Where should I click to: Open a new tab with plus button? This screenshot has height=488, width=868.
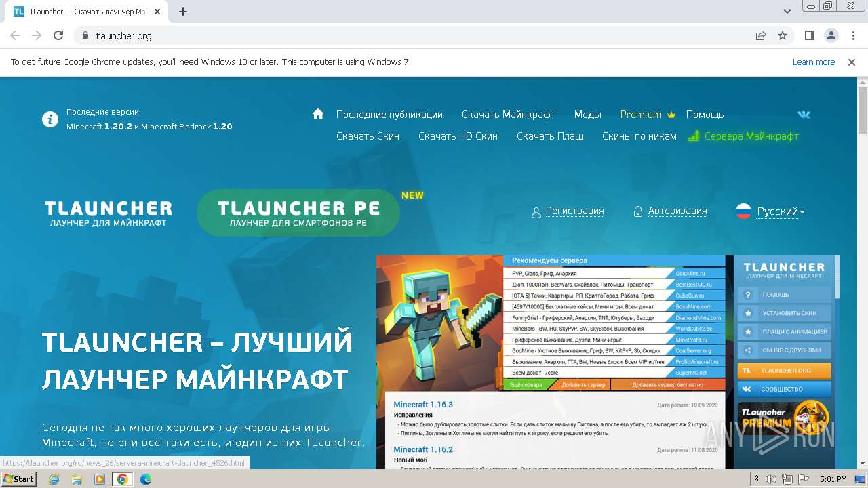(183, 12)
